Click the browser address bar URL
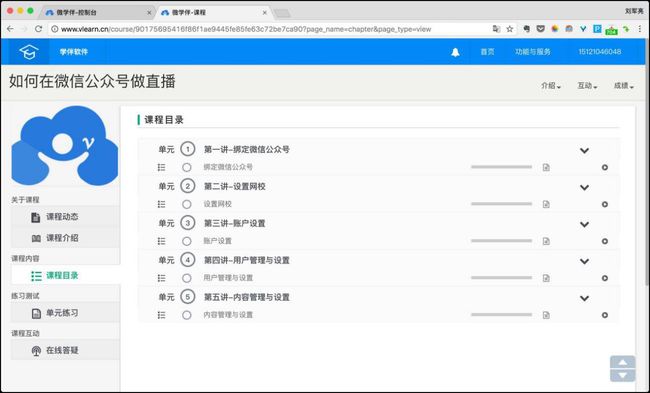 point(246,29)
